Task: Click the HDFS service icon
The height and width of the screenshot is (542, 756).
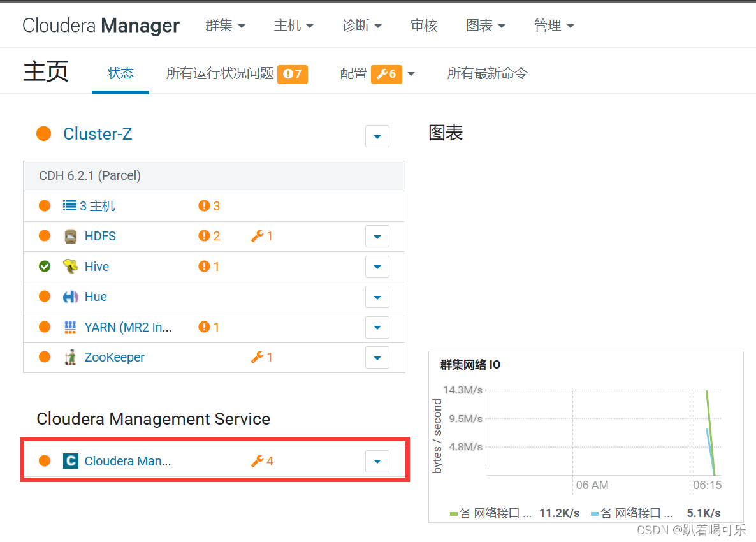Action: tap(70, 237)
